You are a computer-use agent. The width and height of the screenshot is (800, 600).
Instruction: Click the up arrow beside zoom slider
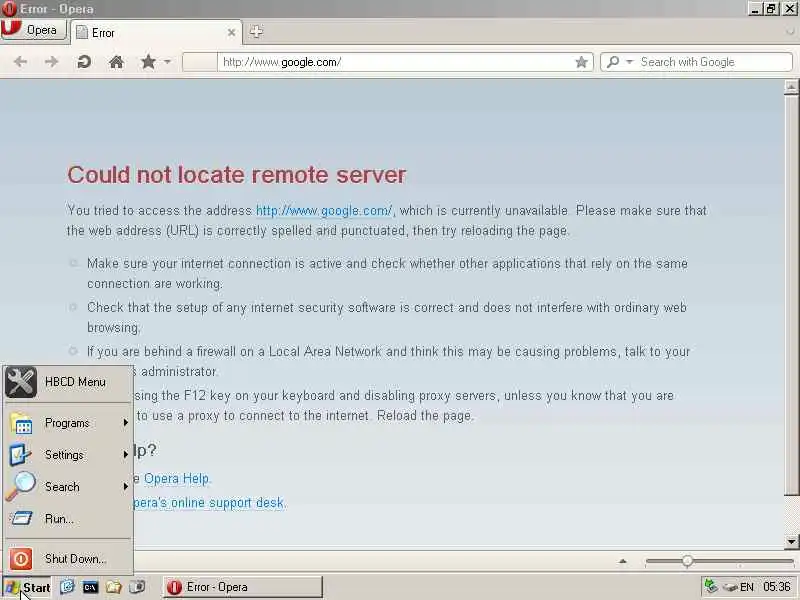point(622,561)
